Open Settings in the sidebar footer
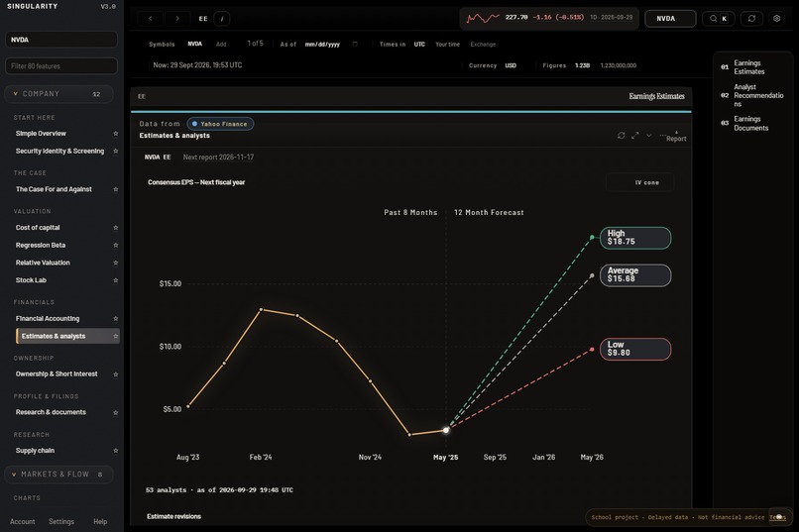The image size is (799, 532). (61, 522)
